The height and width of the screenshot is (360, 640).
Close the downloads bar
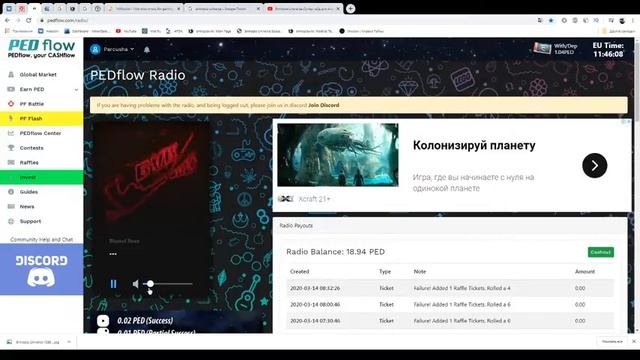click(x=634, y=341)
